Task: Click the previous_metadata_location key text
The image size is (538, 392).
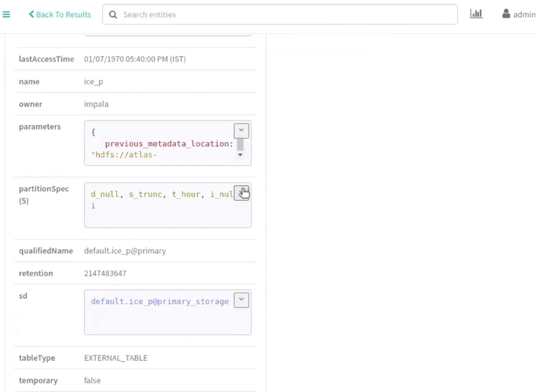Action: coord(167,144)
